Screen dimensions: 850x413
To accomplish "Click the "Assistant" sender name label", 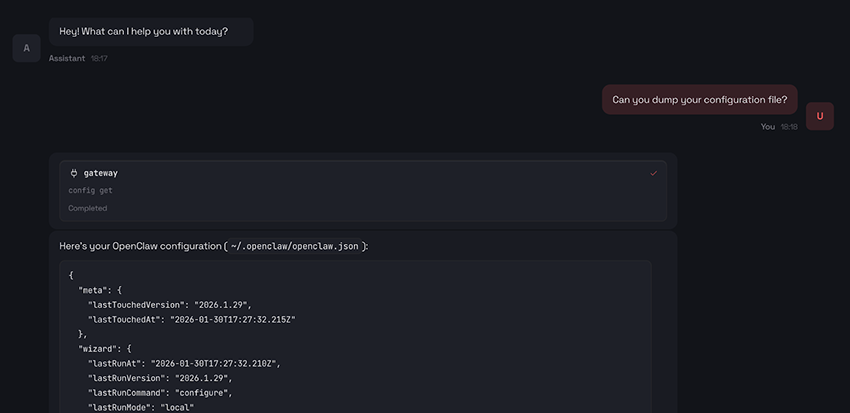I will click(x=66, y=59).
